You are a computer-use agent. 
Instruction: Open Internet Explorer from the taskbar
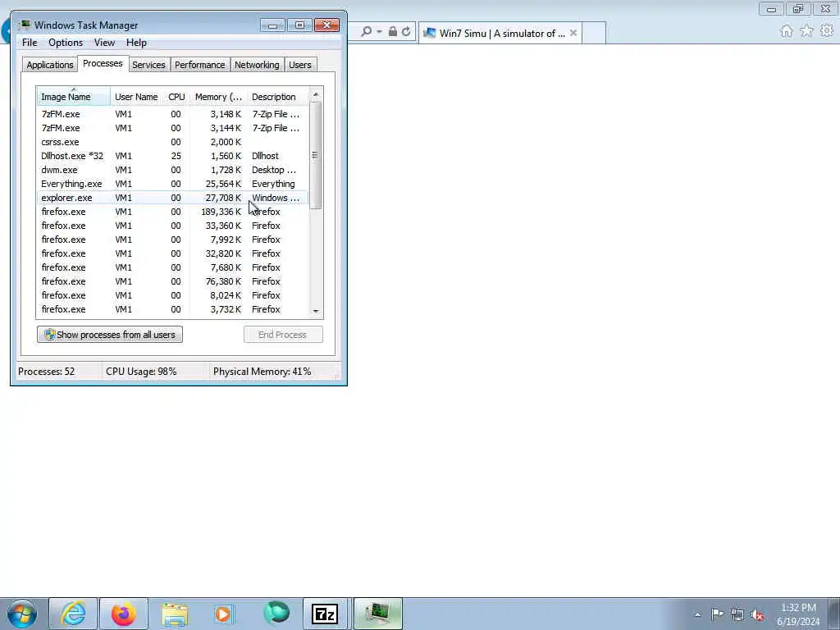[x=73, y=614]
